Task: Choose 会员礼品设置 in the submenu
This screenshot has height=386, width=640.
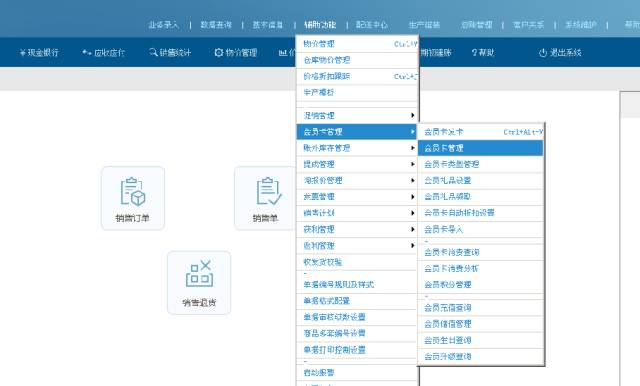Action: 481,180
